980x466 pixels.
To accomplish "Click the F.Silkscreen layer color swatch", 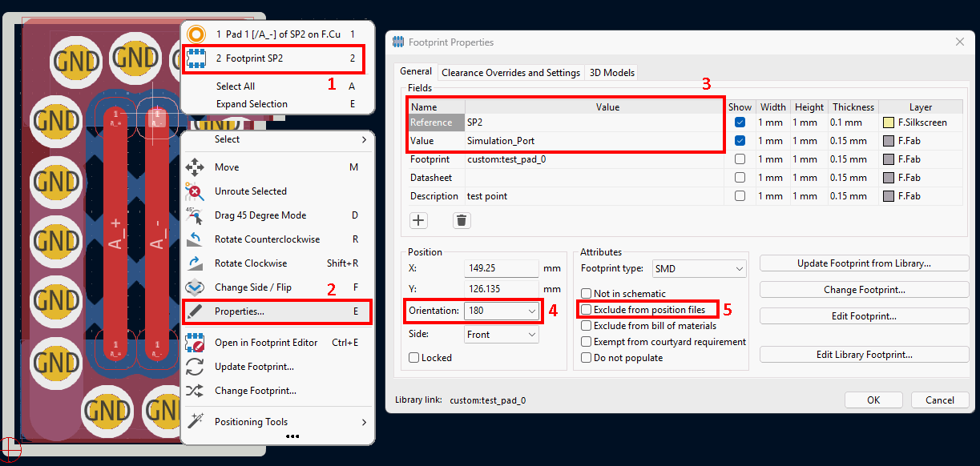I will (888, 123).
